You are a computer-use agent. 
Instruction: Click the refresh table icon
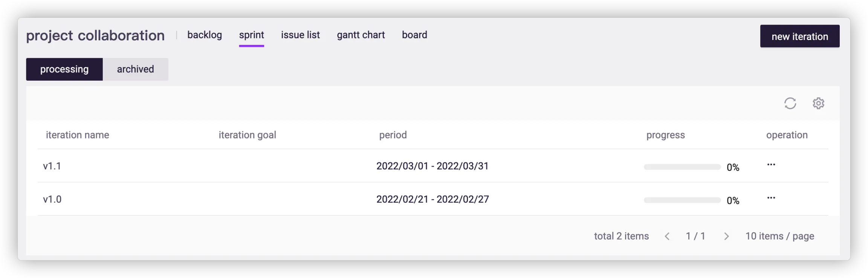[790, 103]
